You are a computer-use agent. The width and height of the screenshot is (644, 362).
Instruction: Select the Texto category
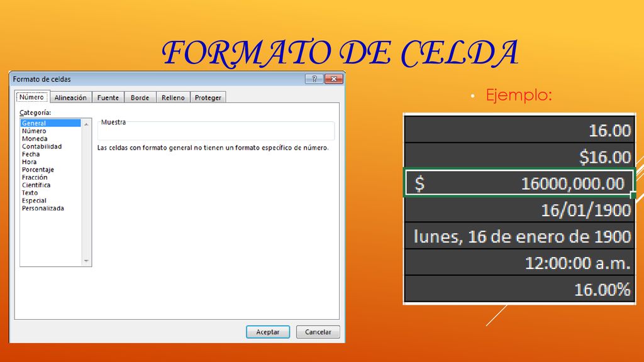50,193
